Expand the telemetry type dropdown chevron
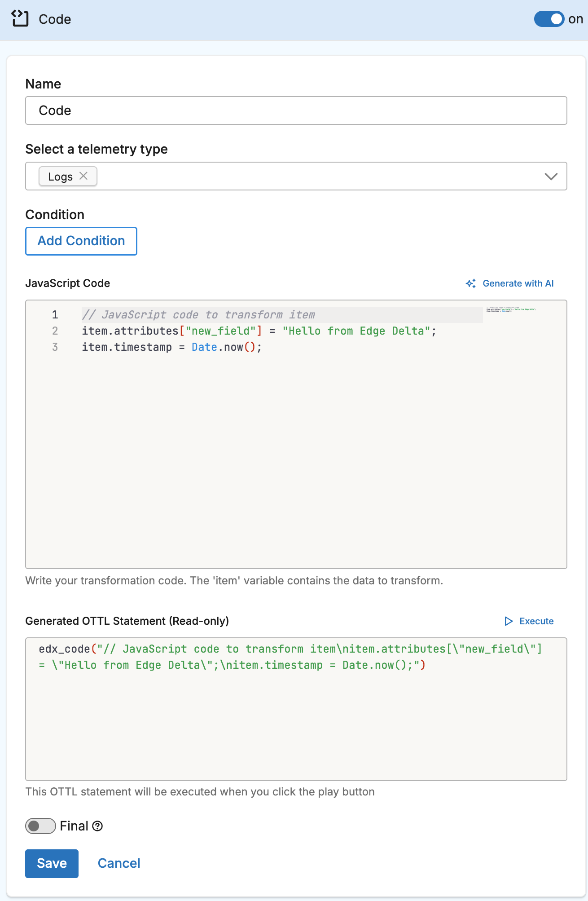 [551, 177]
